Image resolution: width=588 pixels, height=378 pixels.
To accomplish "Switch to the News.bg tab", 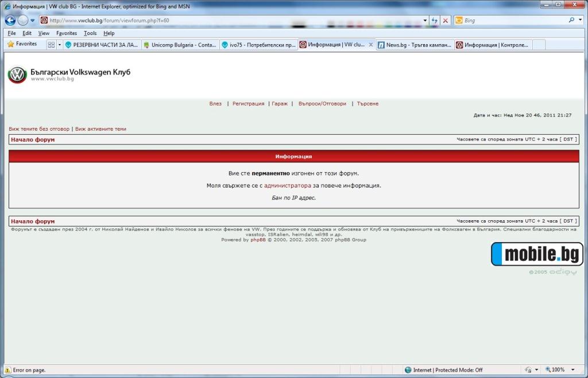I will pos(414,45).
